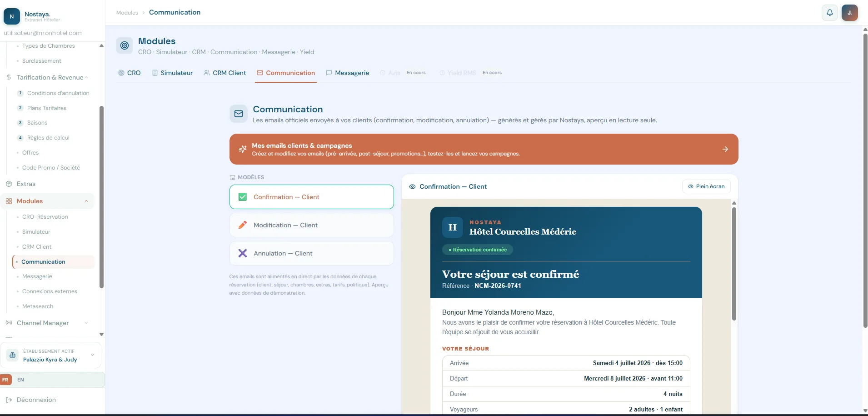Viewport: 868px width, 416px height.
Task: Click the Déconnexion logout icon
Action: pos(9,400)
